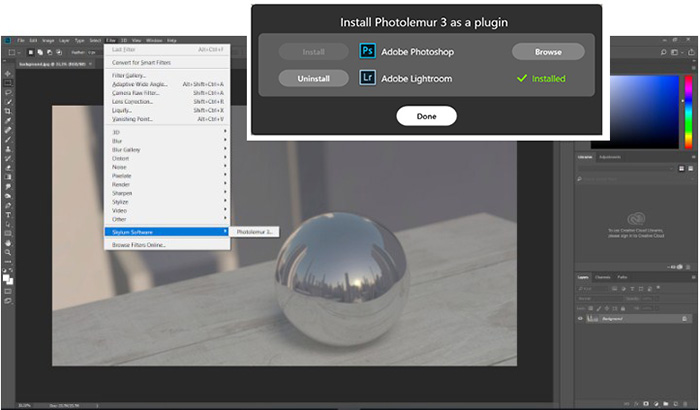Viewport: 700px width, 410px height.
Task: Open the Filter menu in menu bar
Action: [x=111, y=40]
